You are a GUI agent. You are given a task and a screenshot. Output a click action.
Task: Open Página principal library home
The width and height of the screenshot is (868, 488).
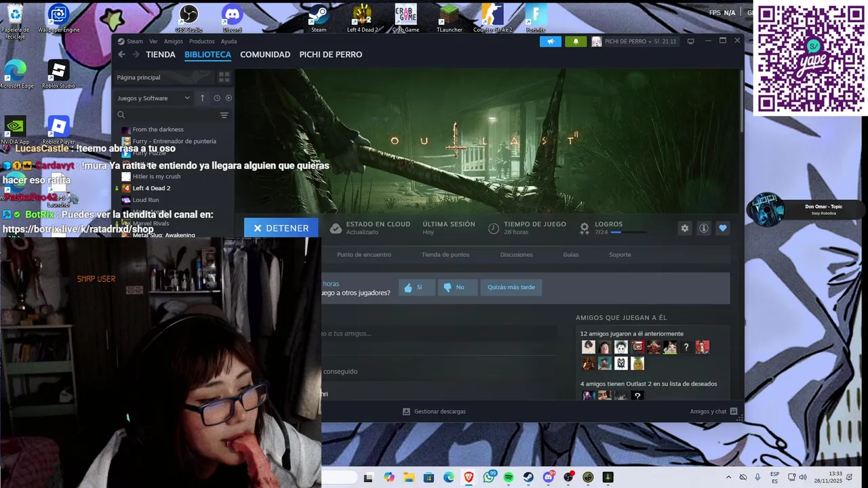coord(163,77)
